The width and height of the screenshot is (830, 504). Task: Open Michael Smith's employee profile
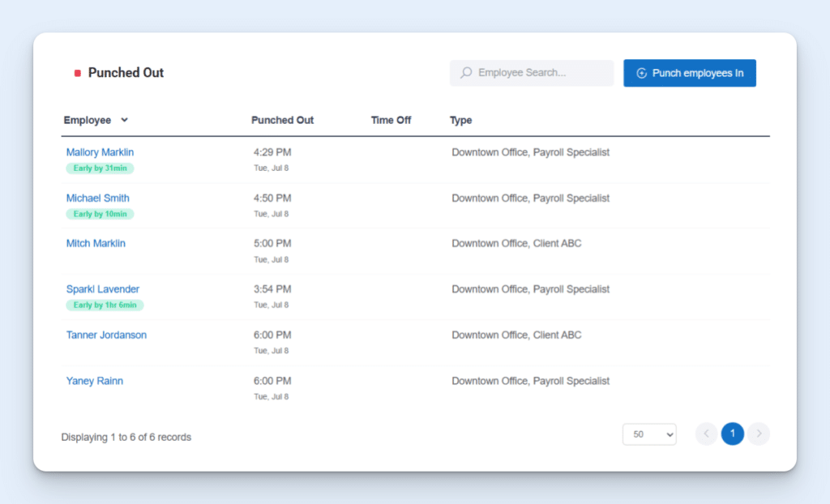[97, 198]
